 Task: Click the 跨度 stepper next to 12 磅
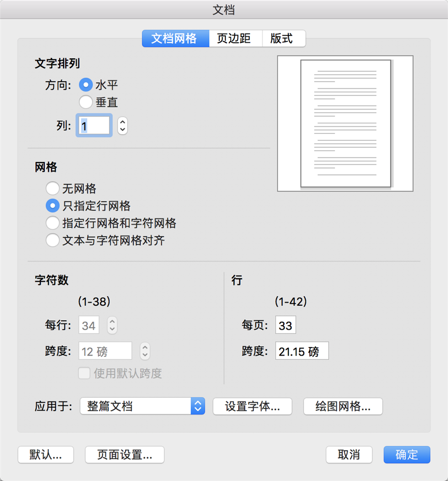145,351
